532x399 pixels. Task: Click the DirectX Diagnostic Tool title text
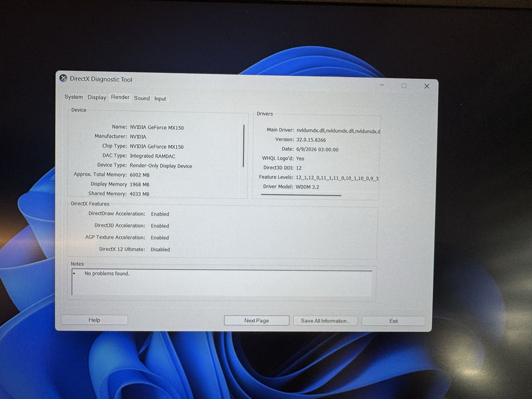pos(101,79)
